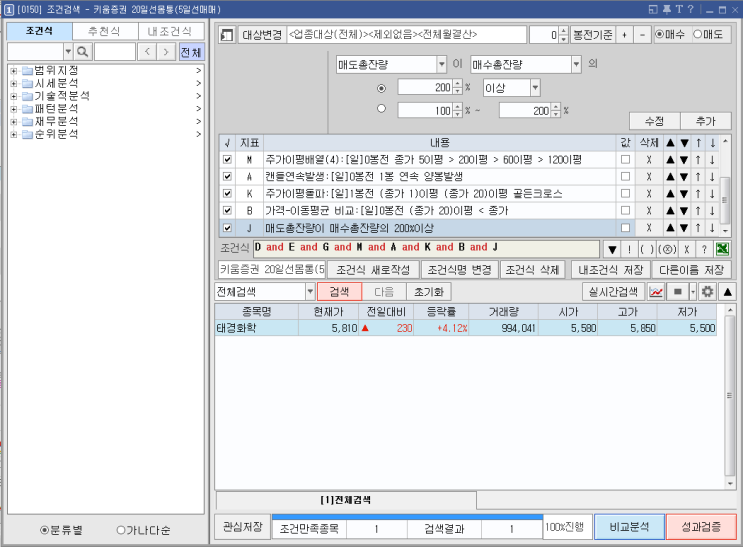Select the 100% ~ 200% range radio
Viewport: 743px width, 547px height.
pos(381,109)
